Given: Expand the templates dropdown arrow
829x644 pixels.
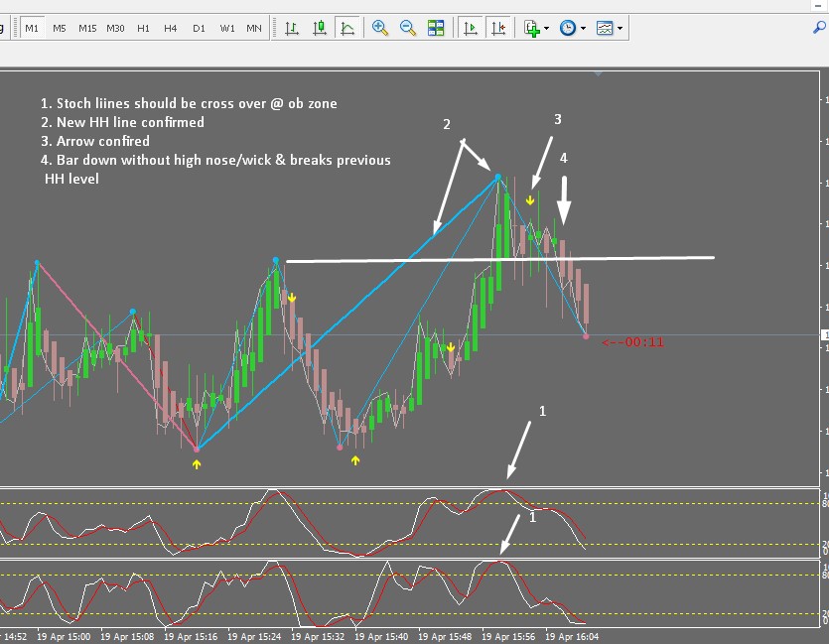Looking at the screenshot, I should [620, 28].
